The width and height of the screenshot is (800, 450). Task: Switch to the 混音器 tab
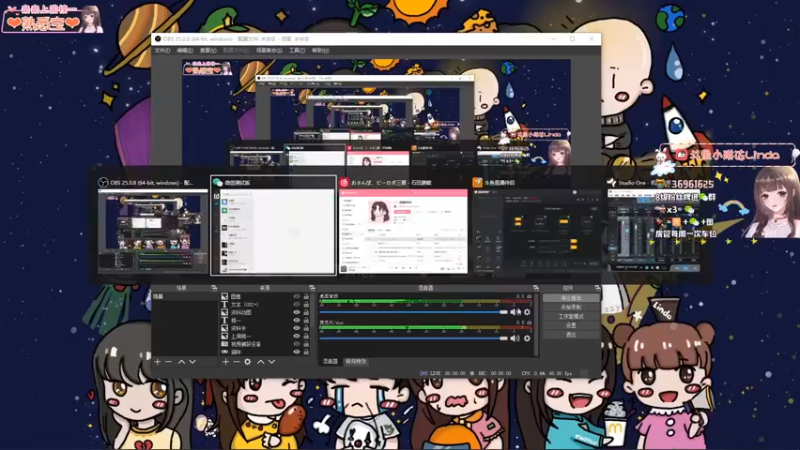pyautogui.click(x=330, y=361)
